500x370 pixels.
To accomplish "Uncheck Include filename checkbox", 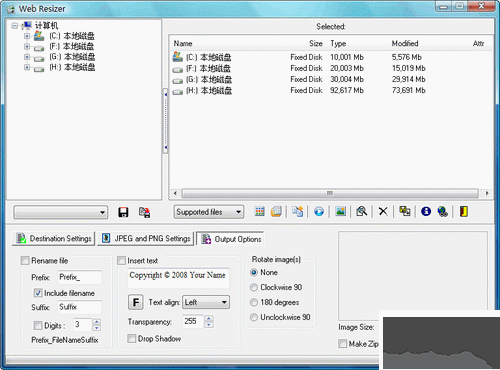I will point(38,293).
